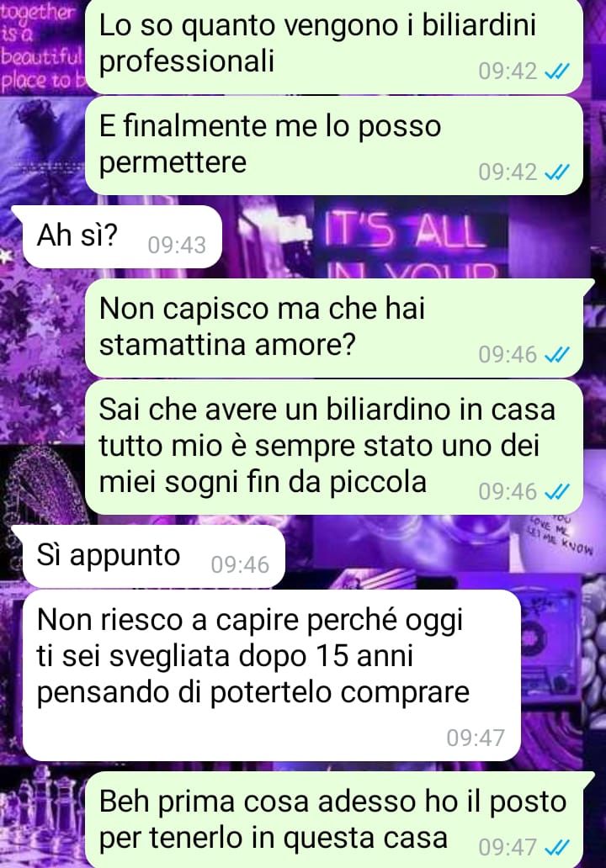
Task: Select the 'Ah sì?' message bubble
Action: 117,237
